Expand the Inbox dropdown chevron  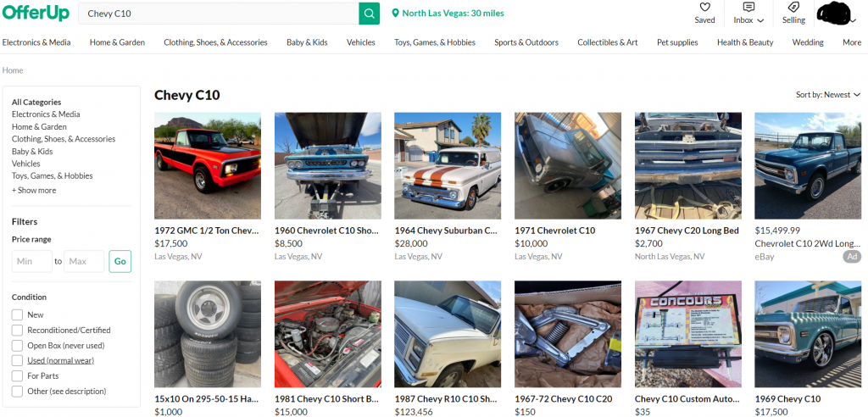click(x=760, y=20)
